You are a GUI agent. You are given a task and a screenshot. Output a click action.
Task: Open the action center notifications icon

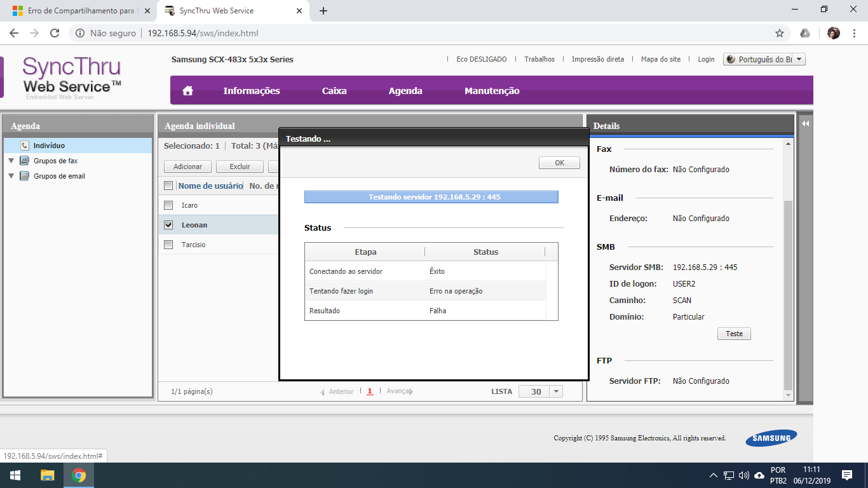click(x=847, y=475)
